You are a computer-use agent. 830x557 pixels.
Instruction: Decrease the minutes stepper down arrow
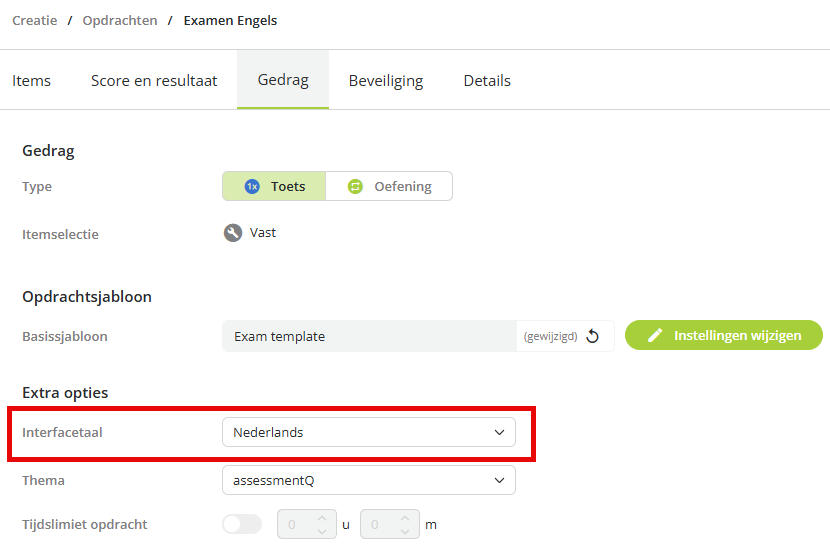(405, 531)
